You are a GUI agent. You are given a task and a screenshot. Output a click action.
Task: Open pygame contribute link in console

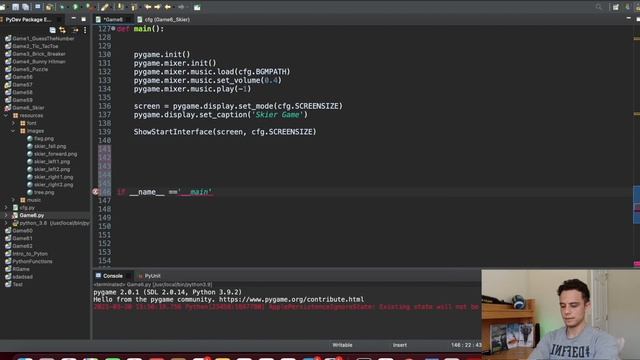point(291,300)
